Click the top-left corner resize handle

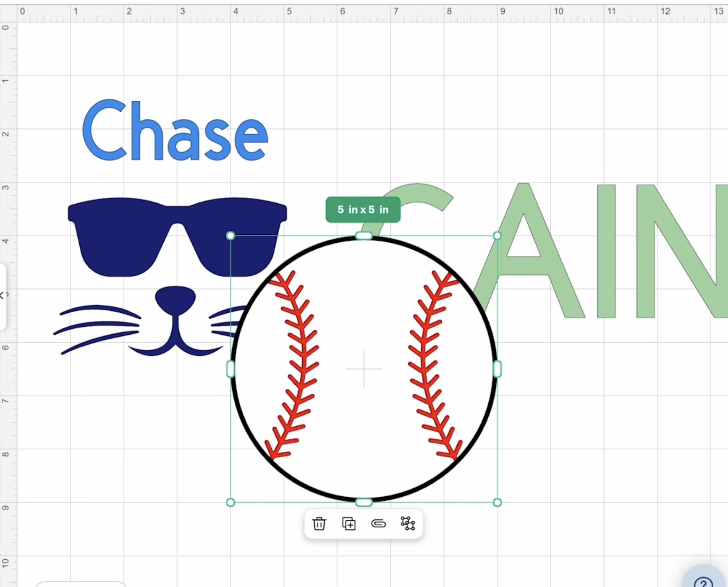coord(230,236)
